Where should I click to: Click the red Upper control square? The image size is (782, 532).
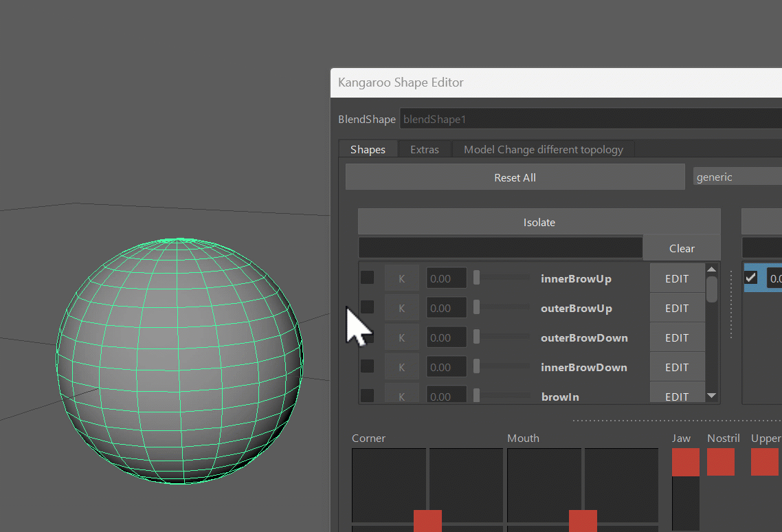765,462
